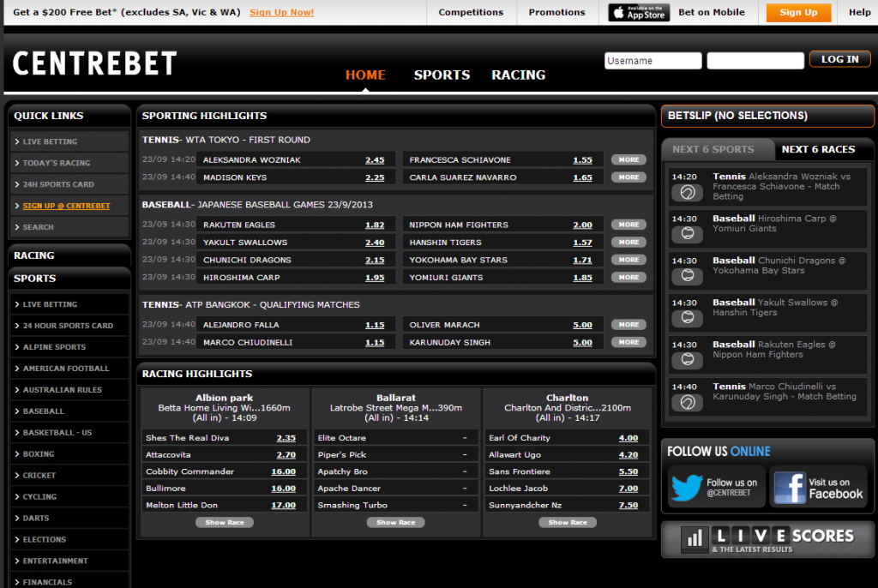Image resolution: width=878 pixels, height=588 pixels.
Task: Click the App Store badge icon
Action: pos(639,12)
